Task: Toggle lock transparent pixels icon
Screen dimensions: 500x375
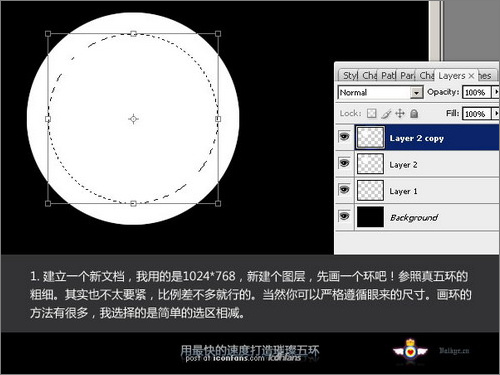Action: [x=371, y=114]
